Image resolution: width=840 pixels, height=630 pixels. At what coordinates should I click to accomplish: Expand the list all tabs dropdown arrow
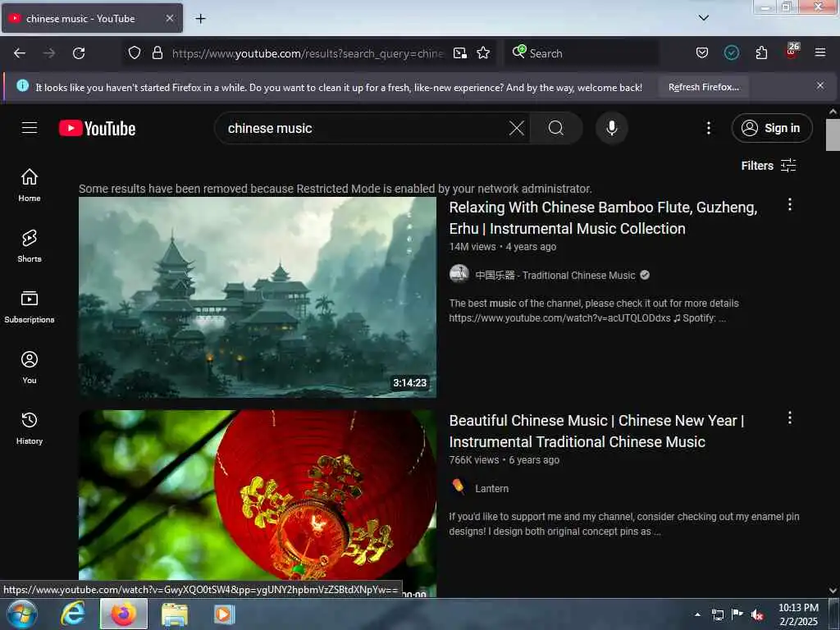[703, 18]
